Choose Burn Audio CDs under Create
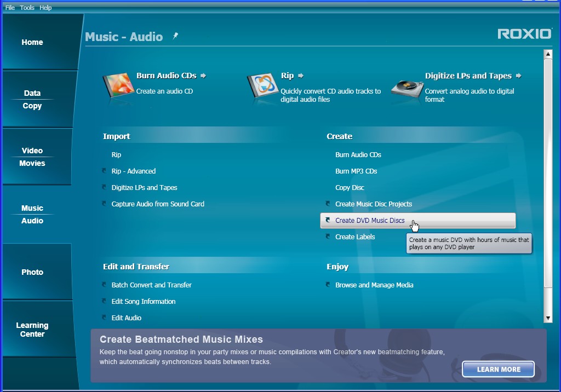This screenshot has width=561, height=392. coord(358,154)
